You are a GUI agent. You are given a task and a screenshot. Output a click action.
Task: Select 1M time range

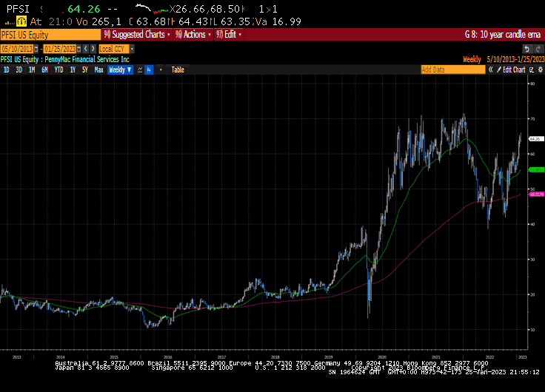32,70
